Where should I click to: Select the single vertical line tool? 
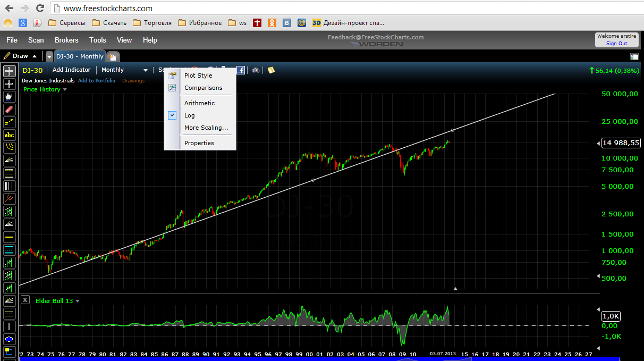[x=9, y=326]
